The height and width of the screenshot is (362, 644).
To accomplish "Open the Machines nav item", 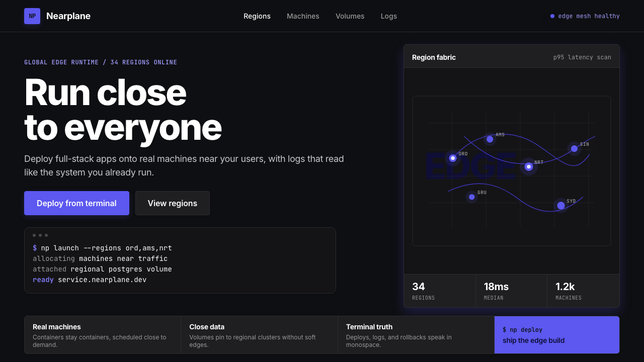I will [303, 16].
